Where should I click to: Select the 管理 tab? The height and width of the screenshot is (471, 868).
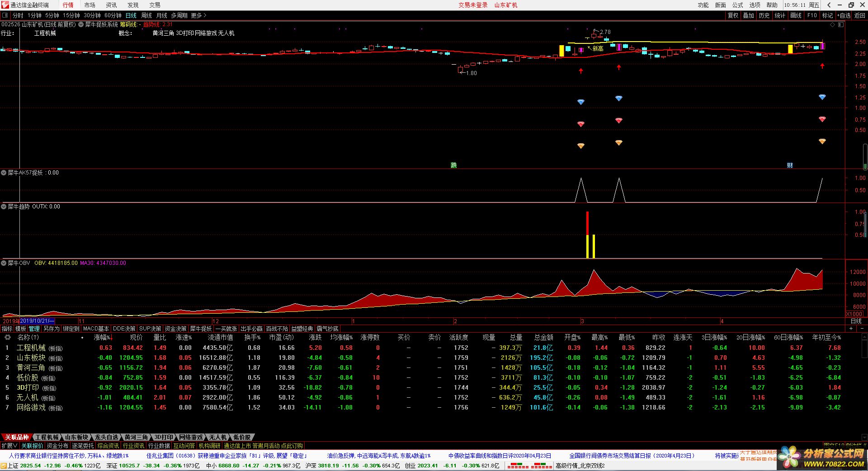click(x=34, y=329)
